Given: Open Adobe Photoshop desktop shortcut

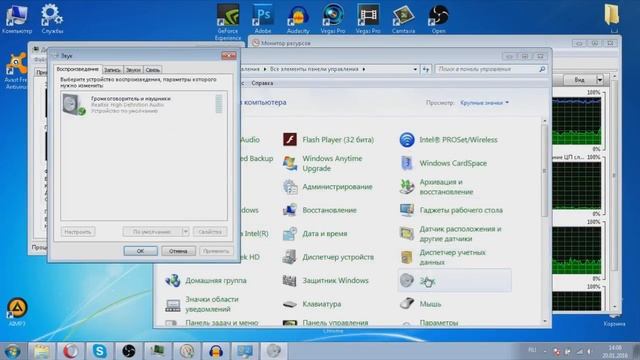Looking at the screenshot, I should click(x=263, y=18).
